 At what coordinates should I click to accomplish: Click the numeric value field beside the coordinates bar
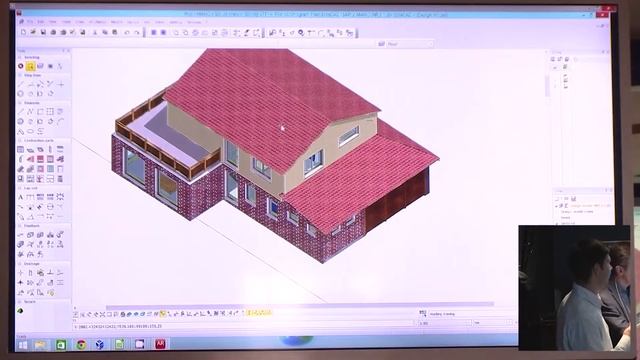pos(444,323)
